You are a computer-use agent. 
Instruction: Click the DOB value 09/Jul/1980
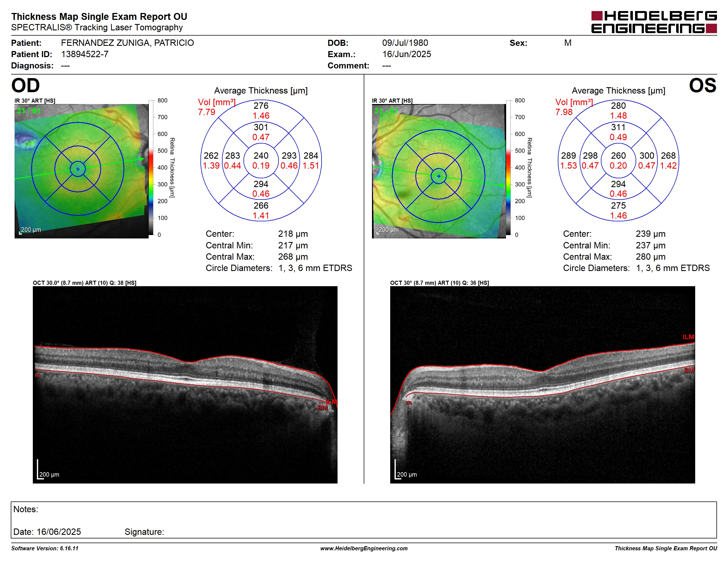[405, 43]
